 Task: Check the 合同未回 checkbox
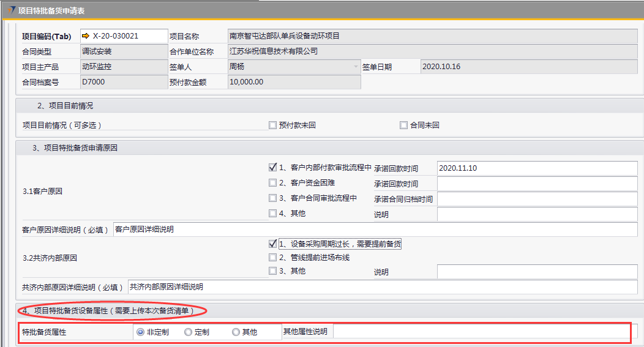pos(403,125)
